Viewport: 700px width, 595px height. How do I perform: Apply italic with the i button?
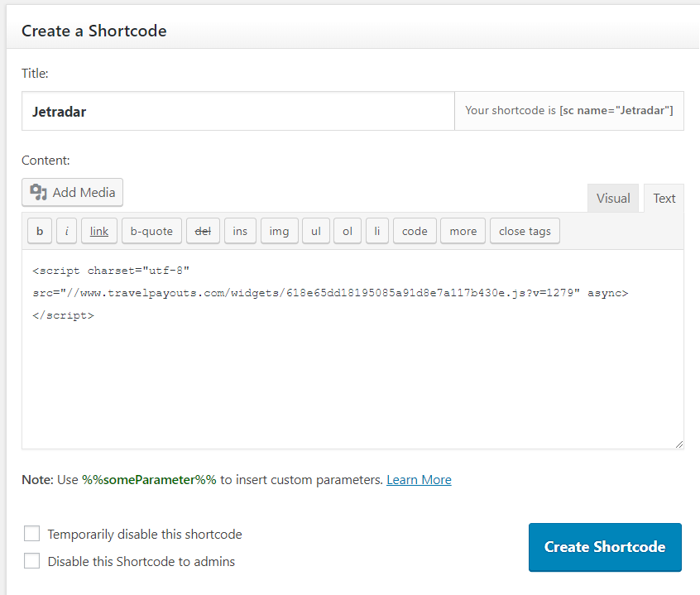pyautogui.click(x=66, y=231)
